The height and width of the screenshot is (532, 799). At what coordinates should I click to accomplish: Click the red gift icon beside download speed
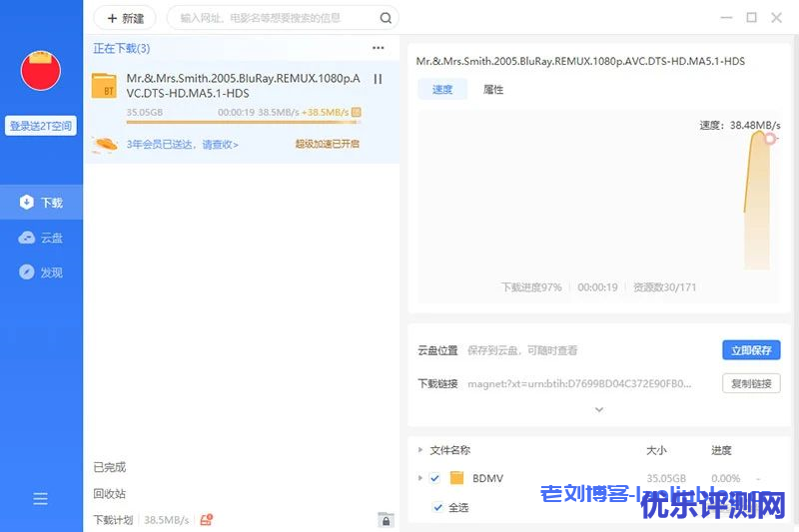207,520
